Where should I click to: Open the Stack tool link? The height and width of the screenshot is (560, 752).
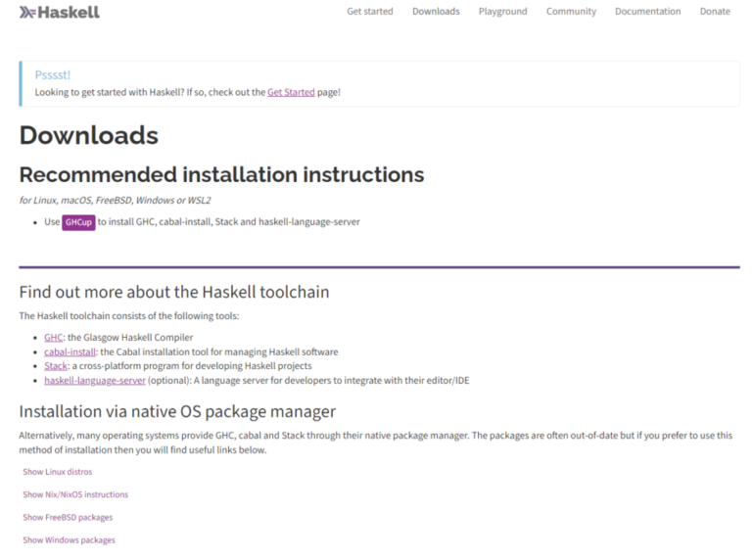coord(56,366)
